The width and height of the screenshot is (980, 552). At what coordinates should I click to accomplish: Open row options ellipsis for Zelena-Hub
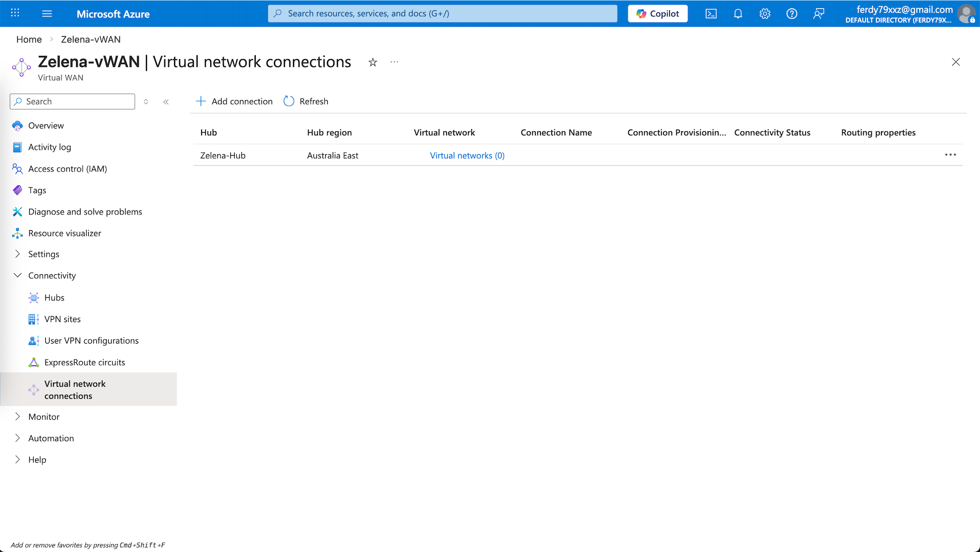pos(950,155)
